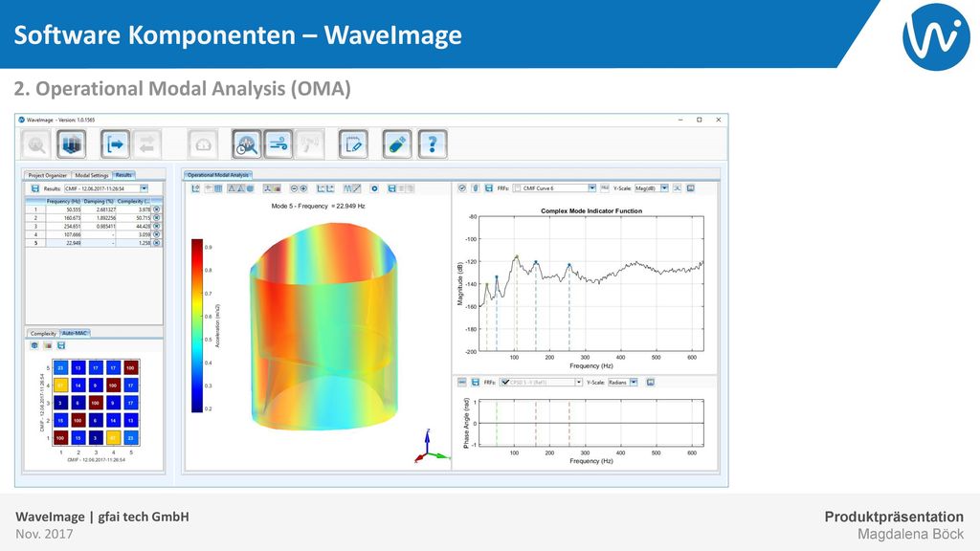Save the Auto-MAC matrix with disk icon
This screenshot has height=551, width=980.
pyautogui.click(x=61, y=345)
